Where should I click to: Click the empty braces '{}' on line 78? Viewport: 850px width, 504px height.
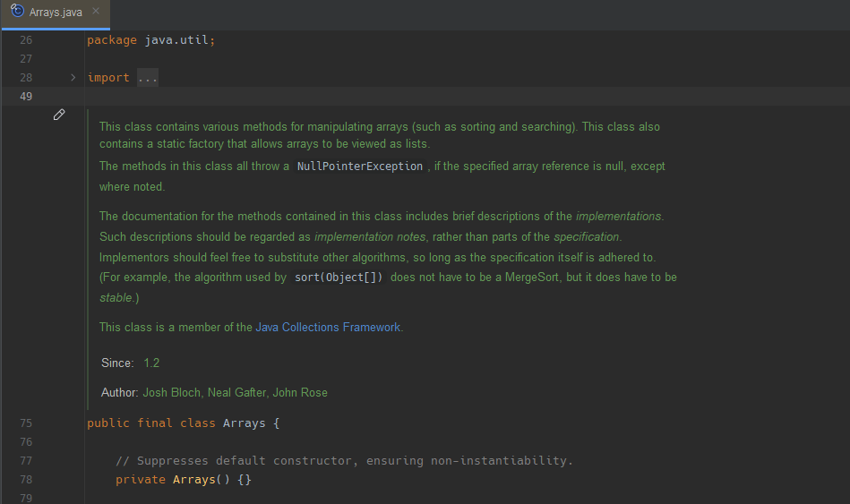(x=245, y=480)
